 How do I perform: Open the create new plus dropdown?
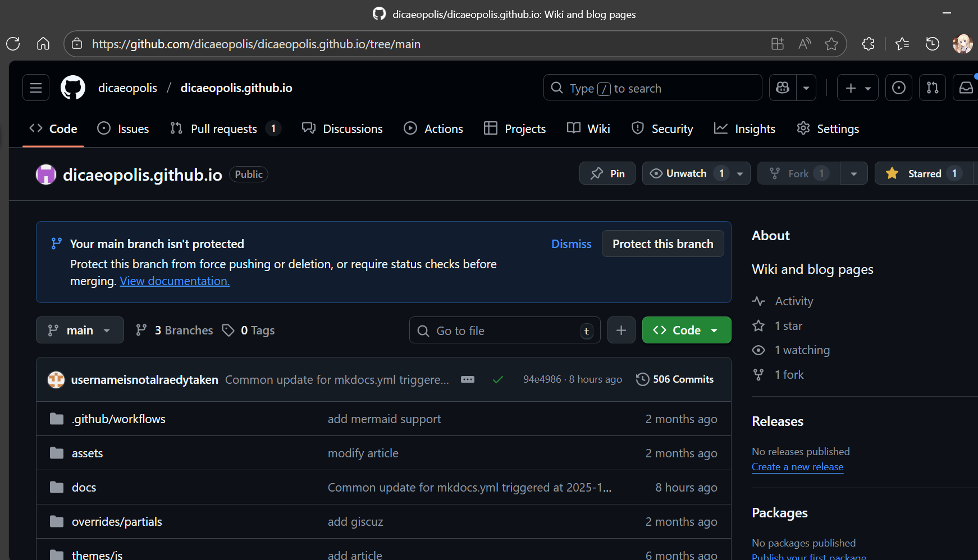pos(857,88)
